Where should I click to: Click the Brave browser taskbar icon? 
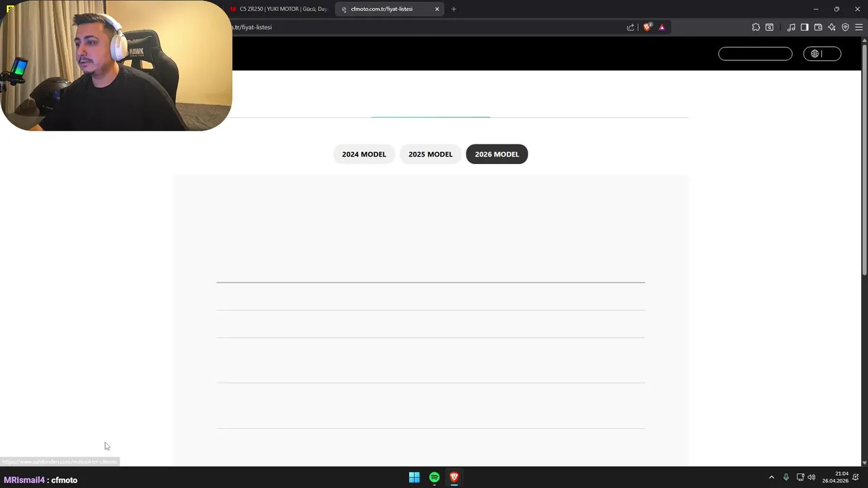454,477
